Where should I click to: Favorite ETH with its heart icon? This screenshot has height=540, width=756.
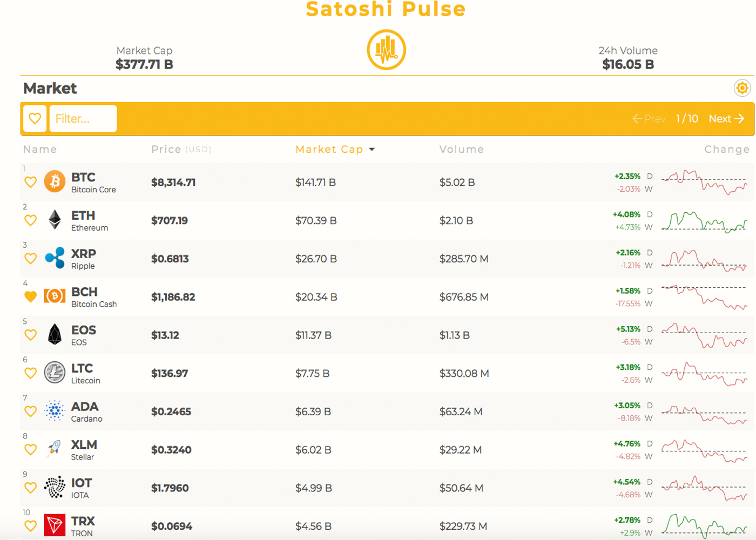coord(31,220)
